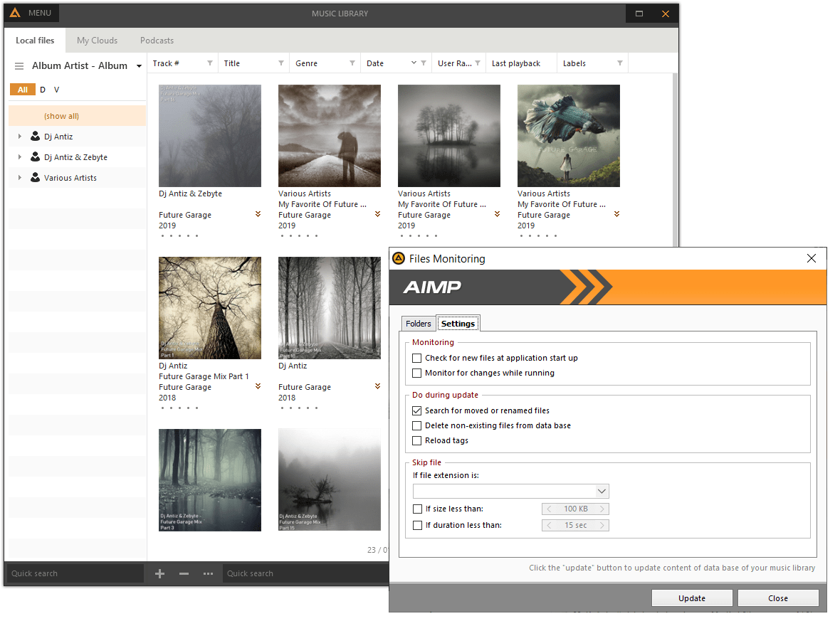
Task: Open the AIMP MENU button
Action: tap(31, 14)
